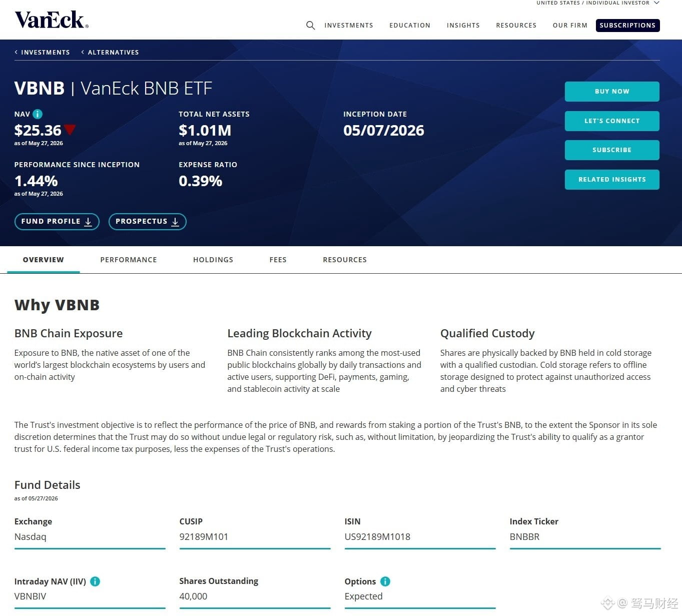Click the ISIN value US92189M1018
The image size is (682, 616).
pos(377,537)
